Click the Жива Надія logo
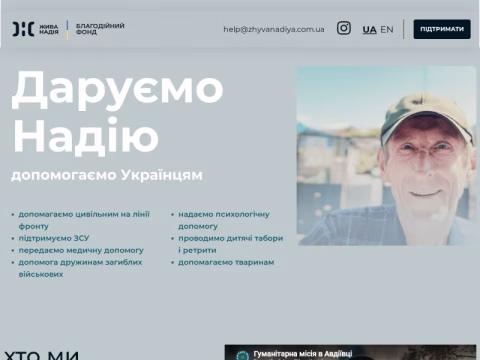Screen dimensions: 480x360 click(x=35, y=29)
